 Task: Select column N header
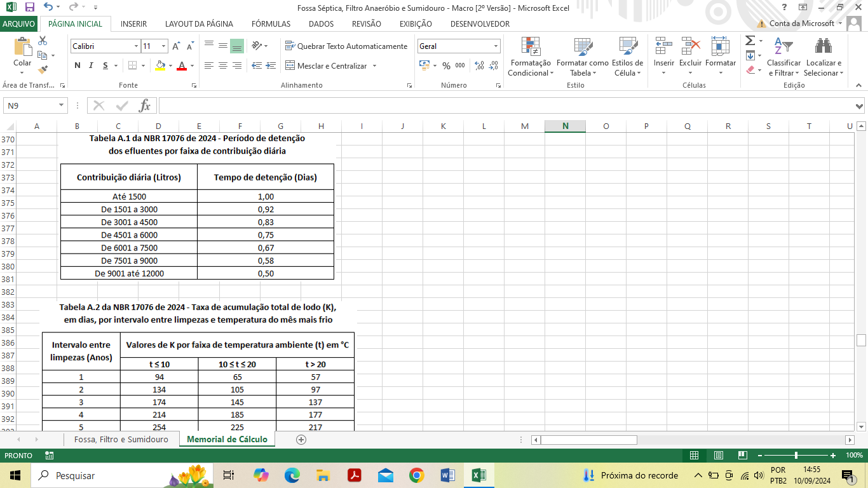[565, 126]
